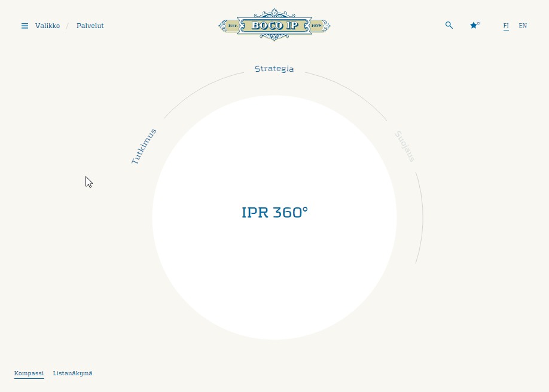Screen dimensions: 549x392
Task: Go to the Palvelut breadcrumb
Action: [x=90, y=26]
